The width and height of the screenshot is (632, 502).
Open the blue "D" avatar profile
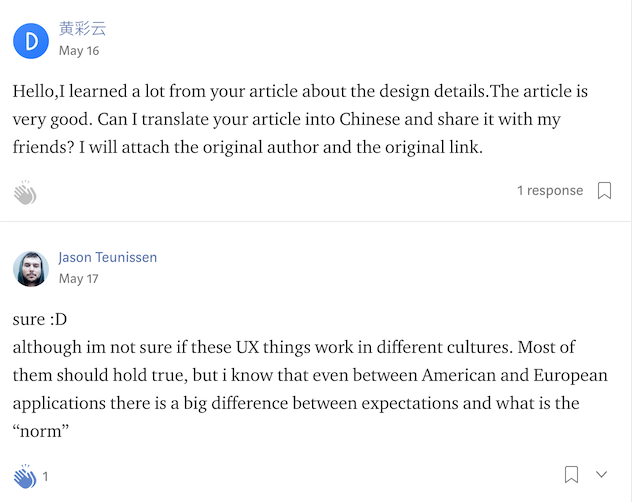point(31,40)
